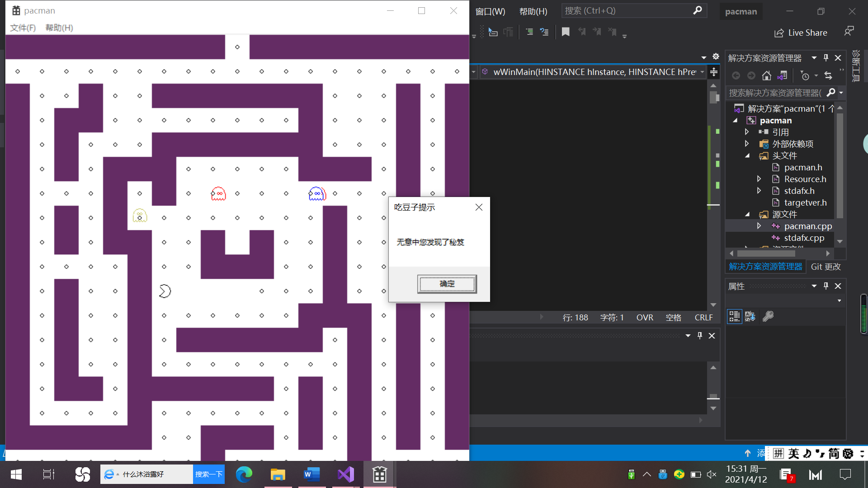This screenshot has width=868, height=488.
Task: Close the Solution Explorer panel
Action: tap(838, 58)
